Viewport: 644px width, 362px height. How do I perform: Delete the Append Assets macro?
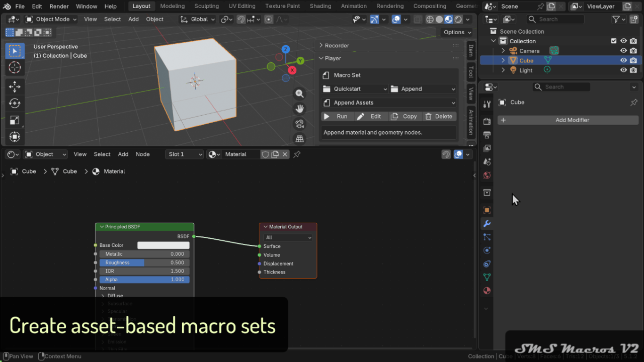coord(439,116)
